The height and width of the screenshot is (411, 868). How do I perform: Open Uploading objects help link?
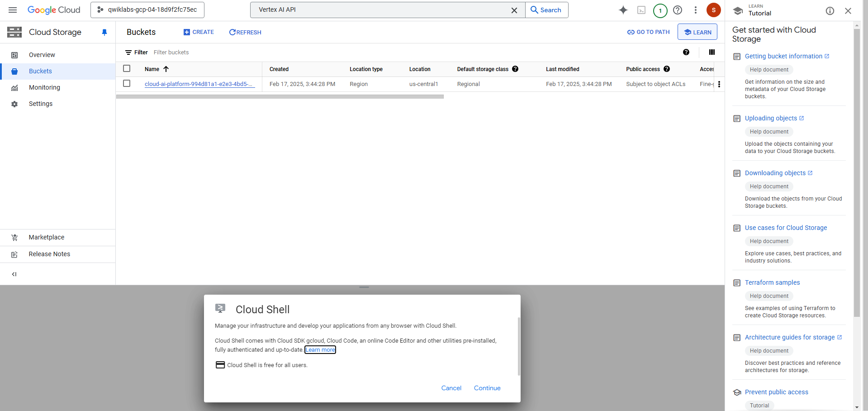point(774,118)
